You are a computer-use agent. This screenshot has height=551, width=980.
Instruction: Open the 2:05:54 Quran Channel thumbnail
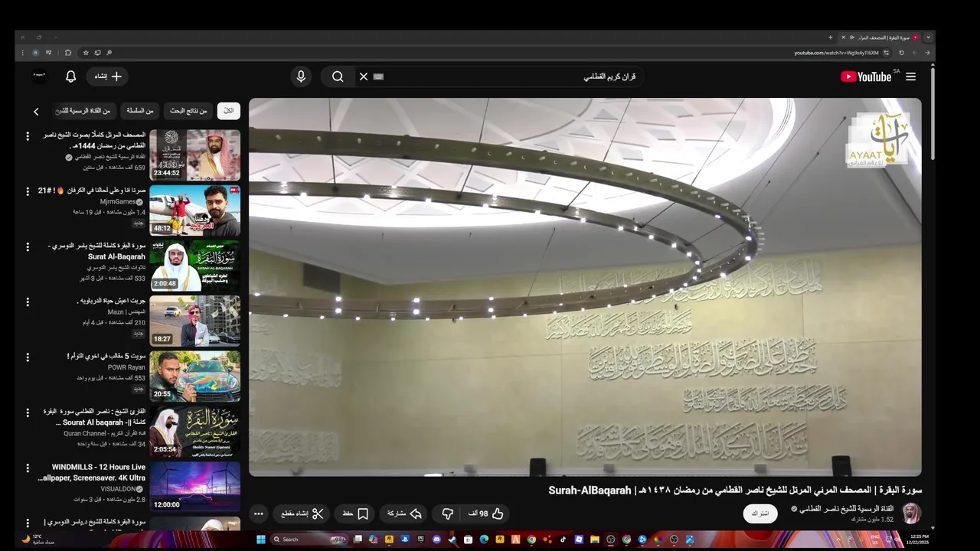point(195,431)
